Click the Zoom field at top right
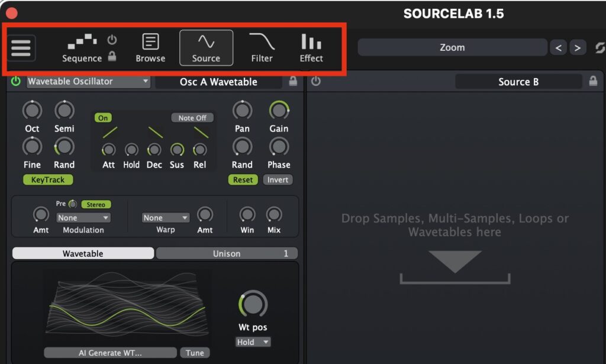This screenshot has width=606, height=364. point(453,47)
